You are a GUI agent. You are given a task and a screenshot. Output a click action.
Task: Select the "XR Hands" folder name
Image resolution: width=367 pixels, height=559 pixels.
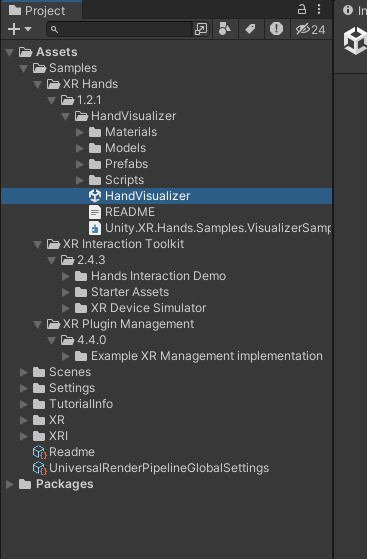(x=91, y=84)
